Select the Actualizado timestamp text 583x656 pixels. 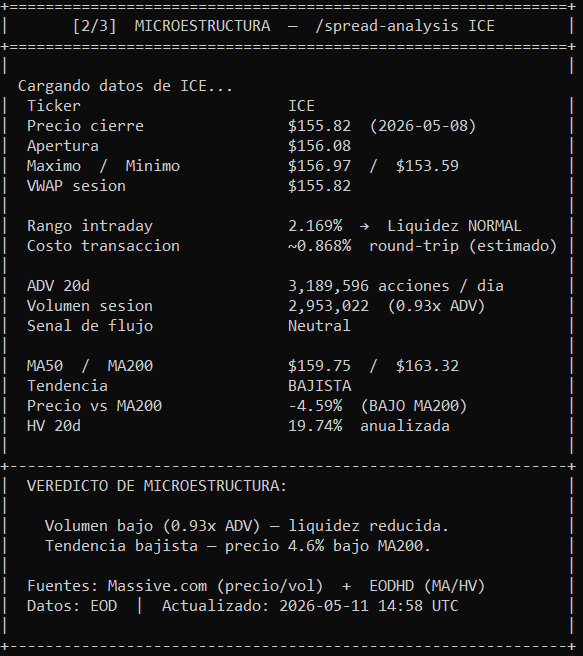(x=310, y=606)
